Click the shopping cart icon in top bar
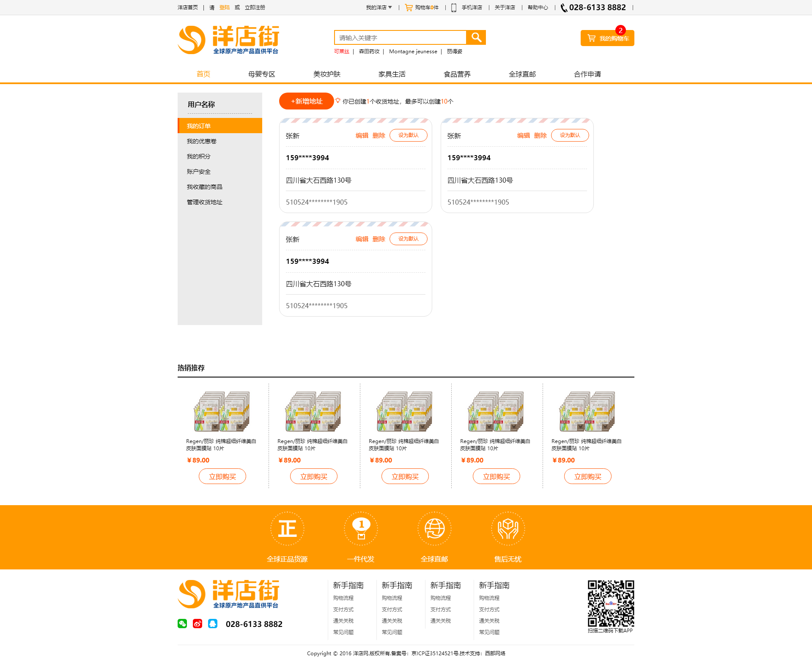Viewport: 812px width, 662px height. coord(409,8)
